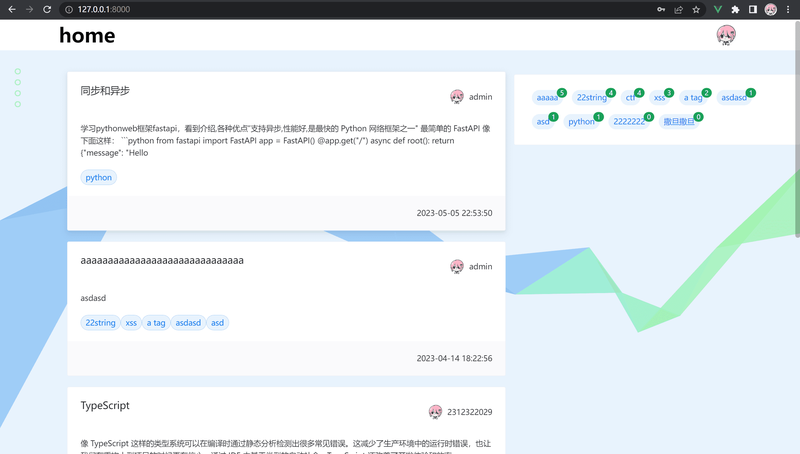Click the share page icon
Image resolution: width=800 pixels, height=454 pixels.
coord(678,9)
